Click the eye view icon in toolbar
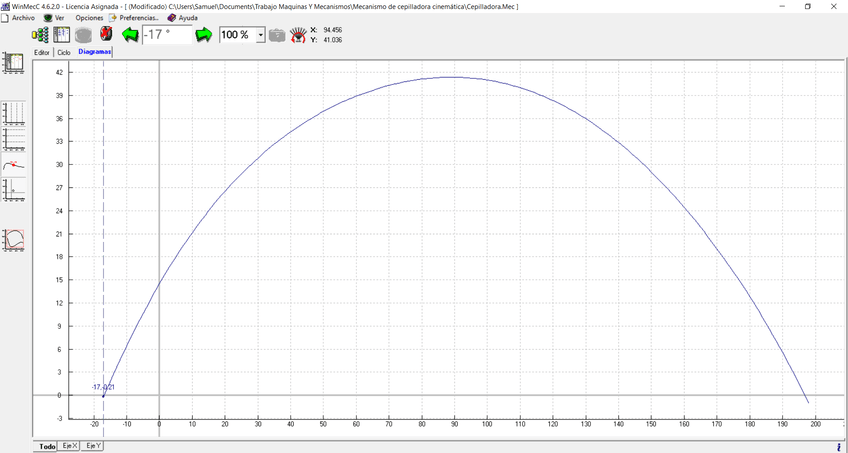 [x=298, y=35]
